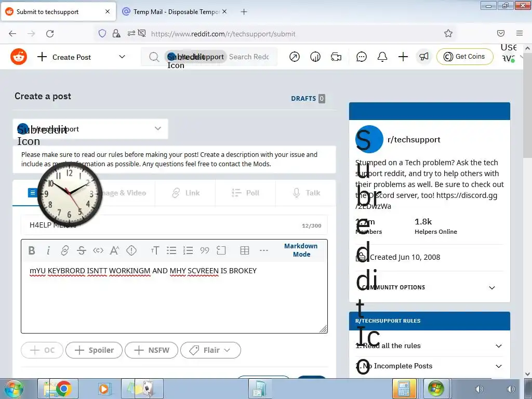532x399 pixels.
Task: Toggle the OC tag button
Action: coord(42,350)
